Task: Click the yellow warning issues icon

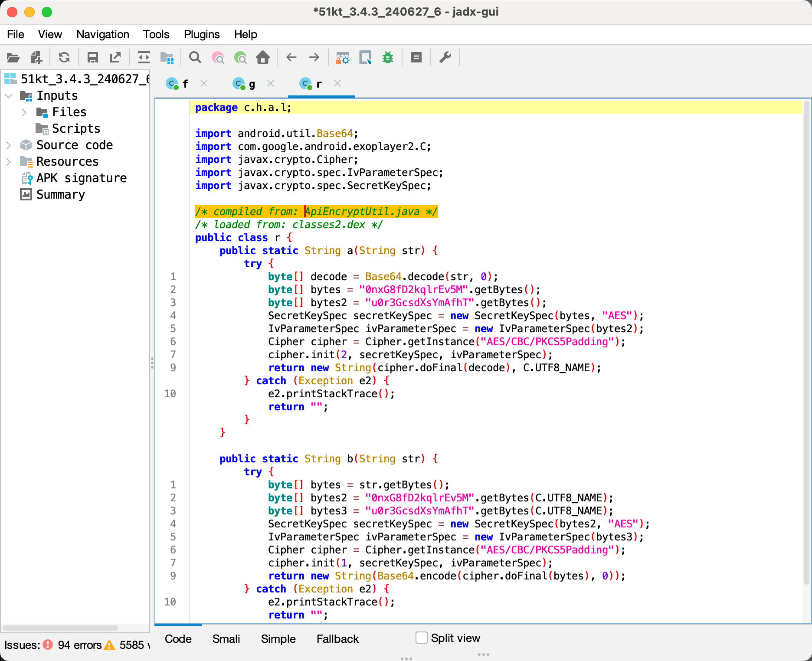Action: [x=110, y=645]
